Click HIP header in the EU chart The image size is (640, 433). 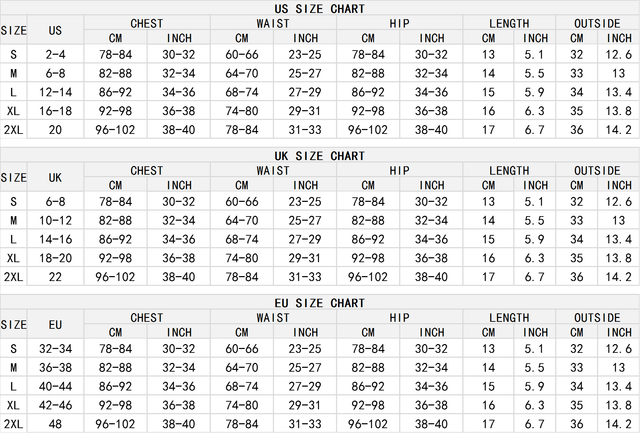pyautogui.click(x=400, y=317)
